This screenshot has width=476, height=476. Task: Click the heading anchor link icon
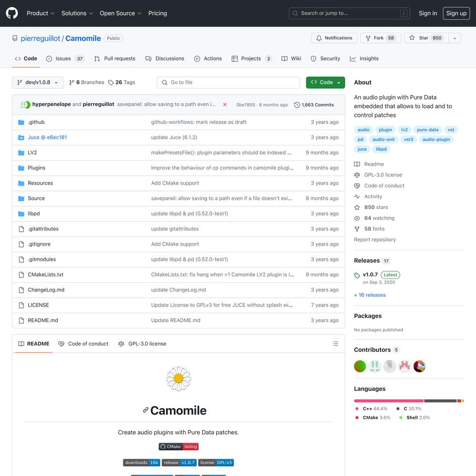tap(146, 410)
